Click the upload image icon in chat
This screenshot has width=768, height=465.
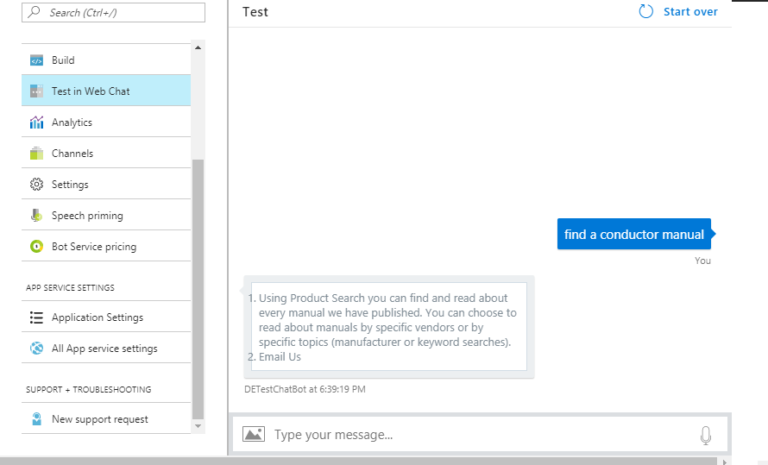click(x=253, y=434)
